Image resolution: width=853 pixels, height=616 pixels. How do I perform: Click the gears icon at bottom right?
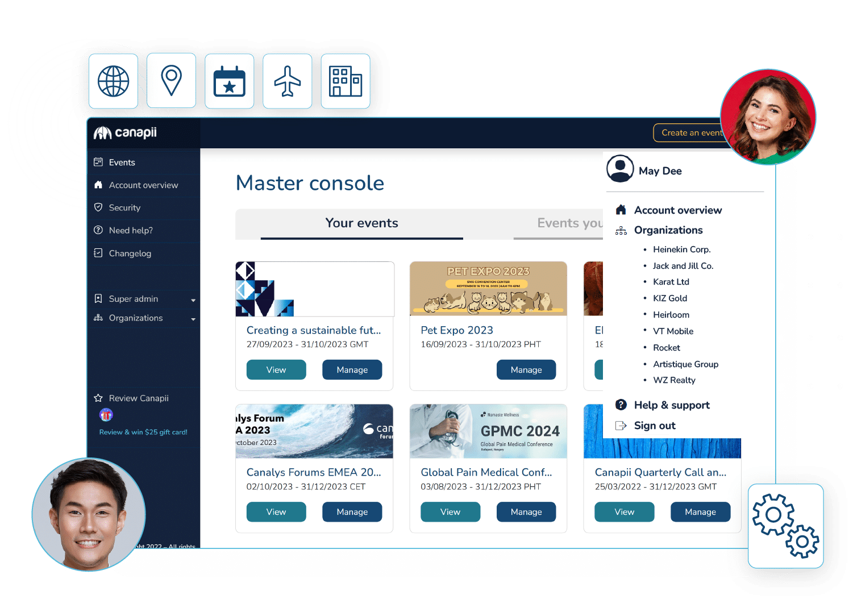(786, 526)
